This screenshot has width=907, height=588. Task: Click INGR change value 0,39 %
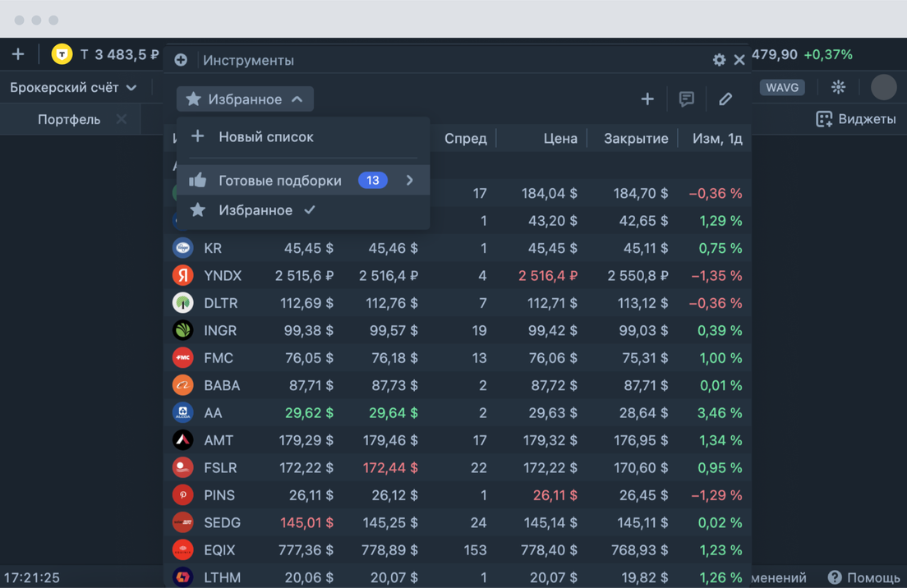721,331
